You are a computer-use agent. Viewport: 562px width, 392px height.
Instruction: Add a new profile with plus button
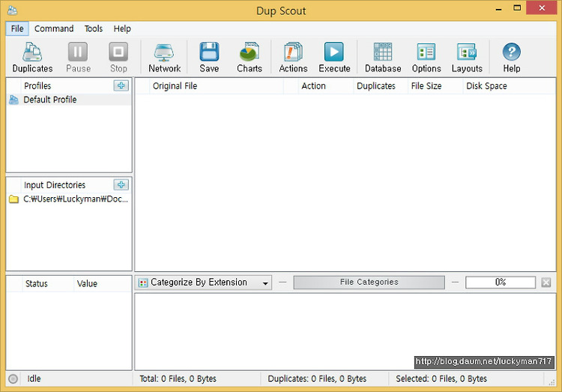[121, 85]
